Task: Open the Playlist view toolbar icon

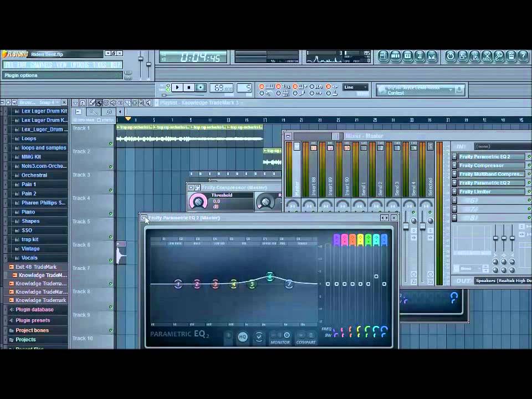Action: pos(383,56)
